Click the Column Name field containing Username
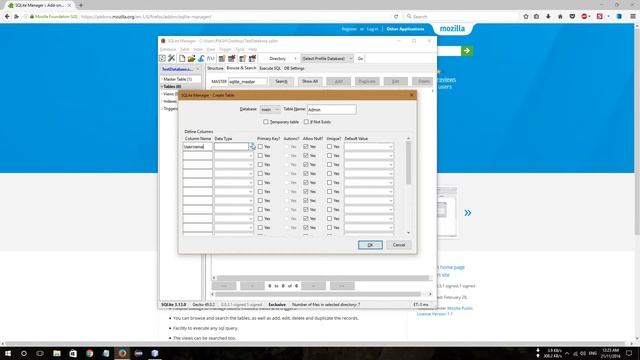 point(198,147)
